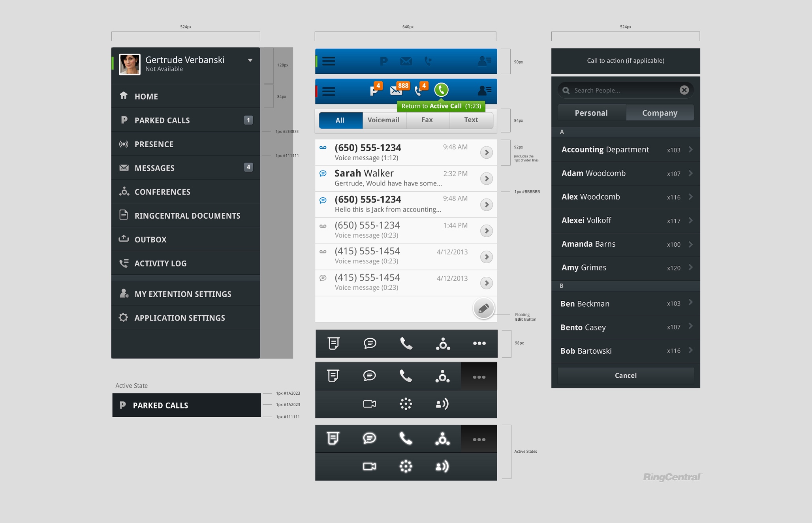This screenshot has width=812, height=523.
Task: Click the floating pencil edit button
Action: click(483, 308)
